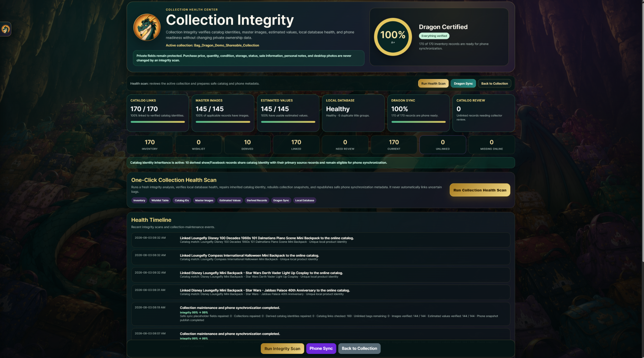Select the Local Database tag
Image resolution: width=644 pixels, height=358 pixels.
(304, 200)
